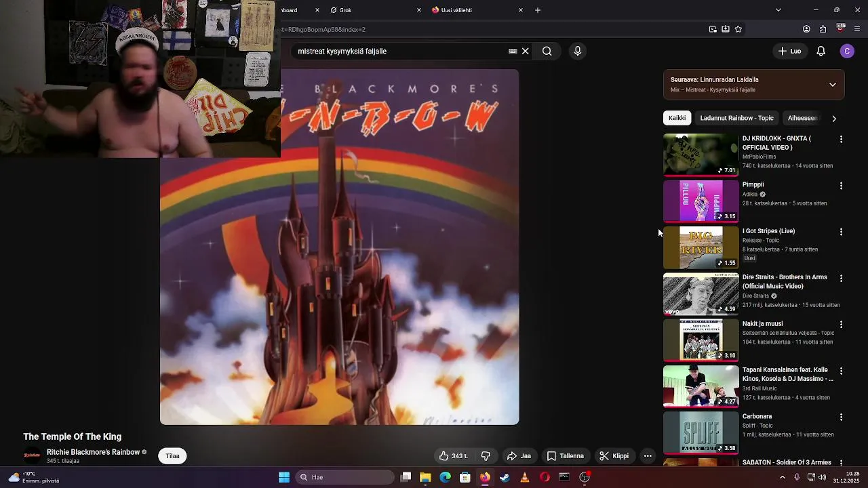The width and height of the screenshot is (868, 488).
Task: Close the Uusi välilehti tab
Action: coord(521,10)
